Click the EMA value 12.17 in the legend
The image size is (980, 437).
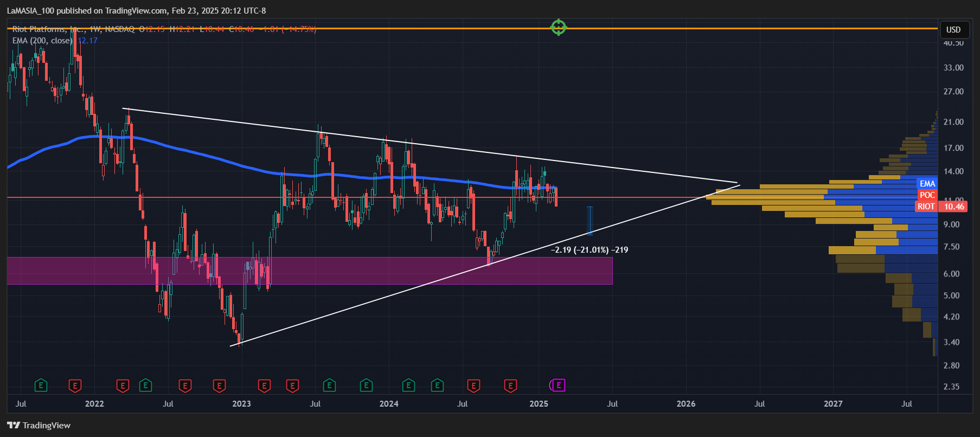coord(87,41)
